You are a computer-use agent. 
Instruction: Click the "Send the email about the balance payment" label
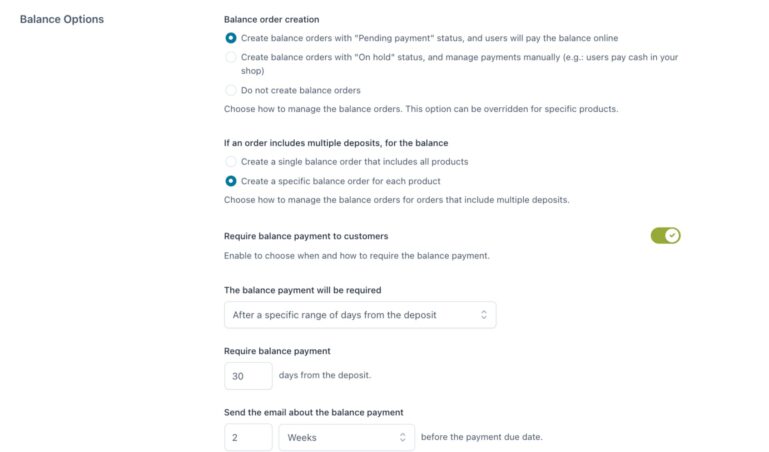click(314, 412)
